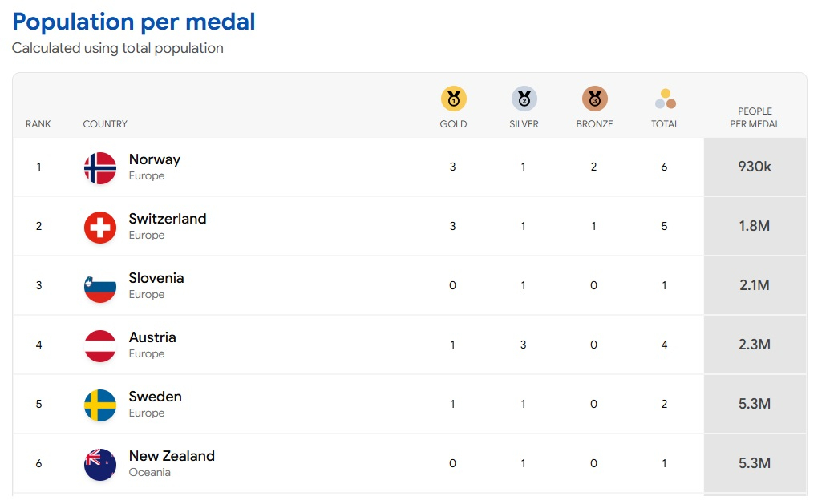This screenshot has height=504, width=826.
Task: Sort by People Per Medal column header
Action: click(755, 118)
